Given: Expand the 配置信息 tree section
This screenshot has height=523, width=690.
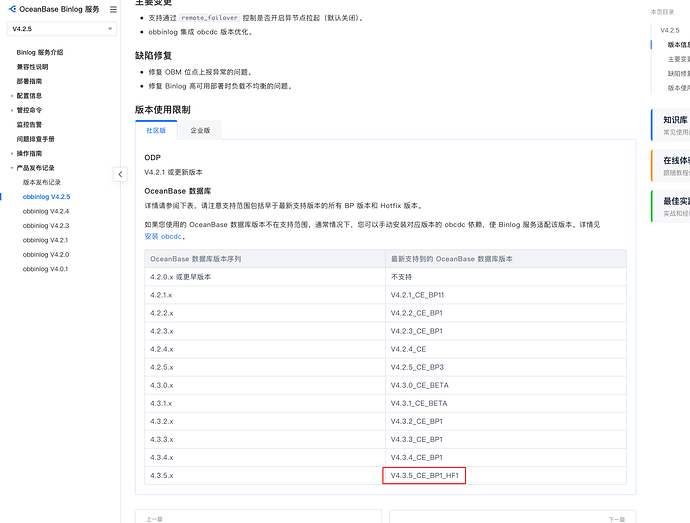Looking at the screenshot, I should [x=12, y=96].
